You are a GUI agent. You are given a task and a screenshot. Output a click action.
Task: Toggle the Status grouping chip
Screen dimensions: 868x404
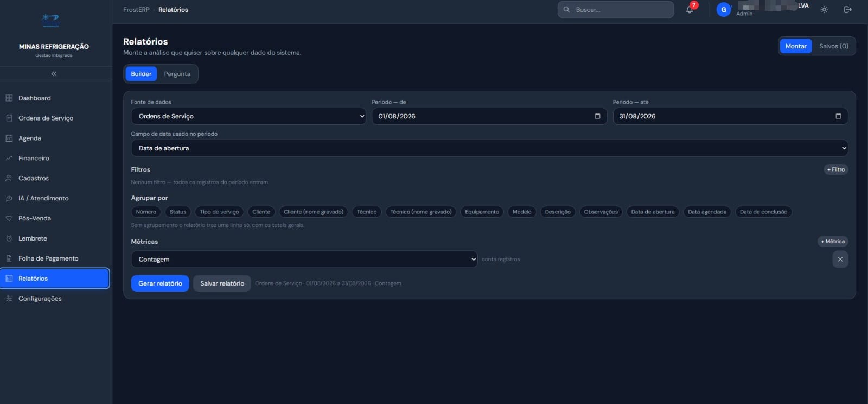pos(177,212)
